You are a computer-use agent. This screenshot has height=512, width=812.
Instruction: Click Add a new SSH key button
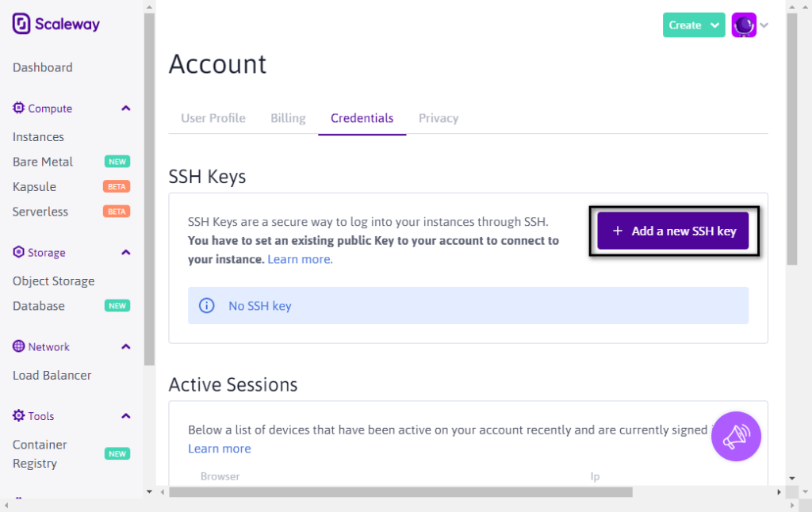coord(673,231)
